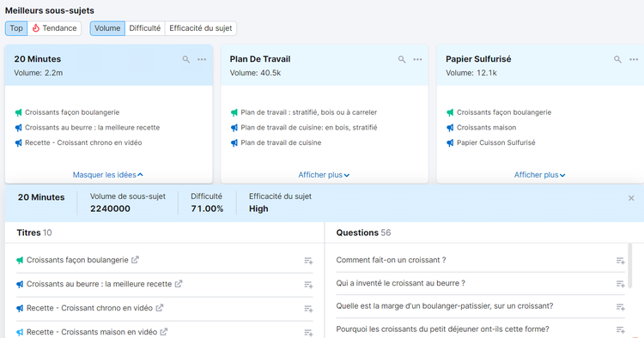Viewport: 644px width, 338px height.
Task: Open external link for 'Recette - Croissant chrono en vidéo'
Action: (160, 308)
